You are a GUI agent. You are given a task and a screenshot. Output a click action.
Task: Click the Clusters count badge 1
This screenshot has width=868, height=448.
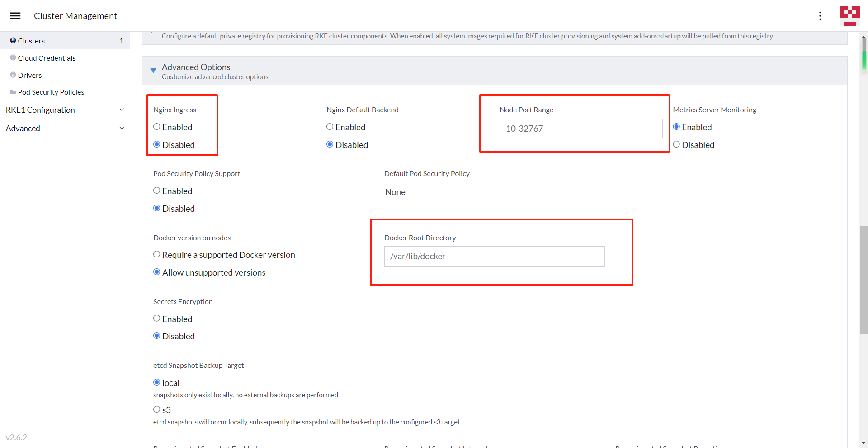pos(121,41)
